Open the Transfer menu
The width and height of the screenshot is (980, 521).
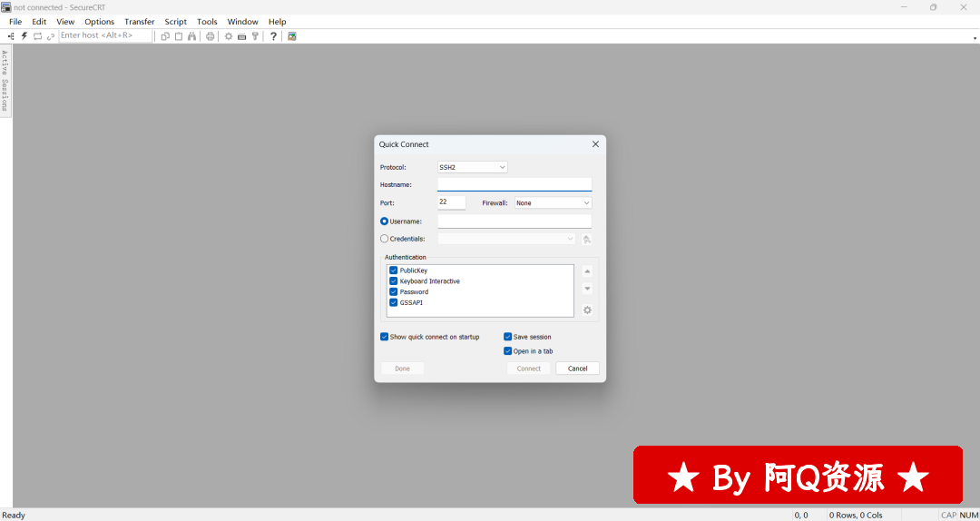[x=140, y=21]
